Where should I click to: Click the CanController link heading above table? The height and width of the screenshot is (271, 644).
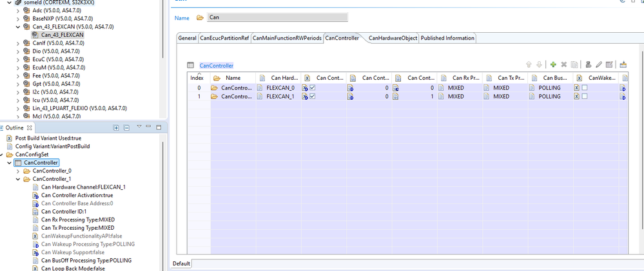[x=217, y=66]
